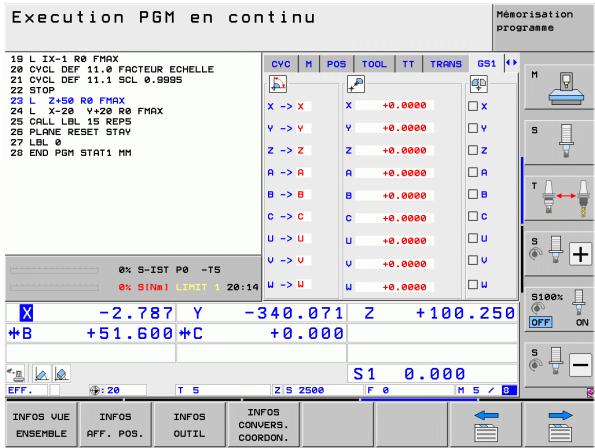
Task: Click the Mémorisation programme mode button
Action: [543, 27]
